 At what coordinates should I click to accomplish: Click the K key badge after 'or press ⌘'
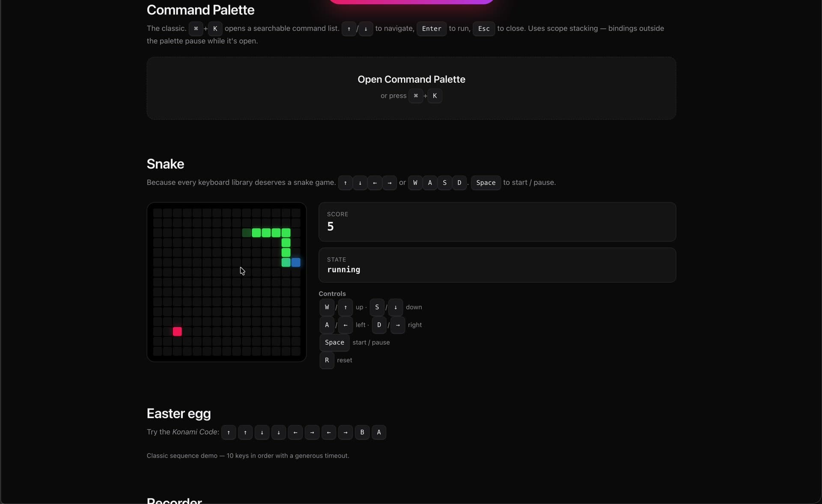[434, 96]
